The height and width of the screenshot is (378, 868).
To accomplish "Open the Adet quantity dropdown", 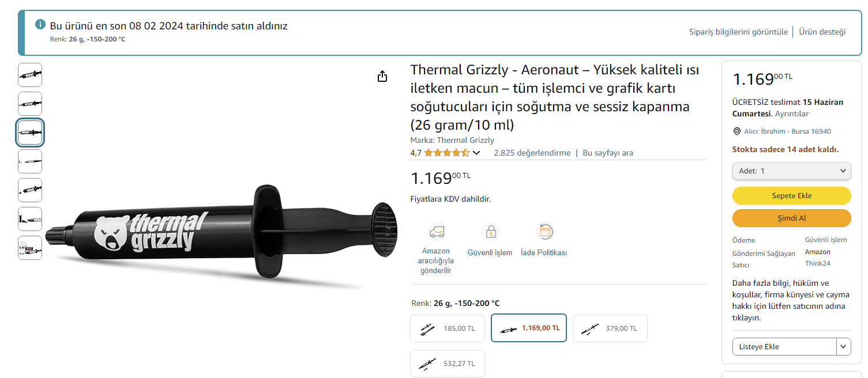I will click(x=791, y=171).
